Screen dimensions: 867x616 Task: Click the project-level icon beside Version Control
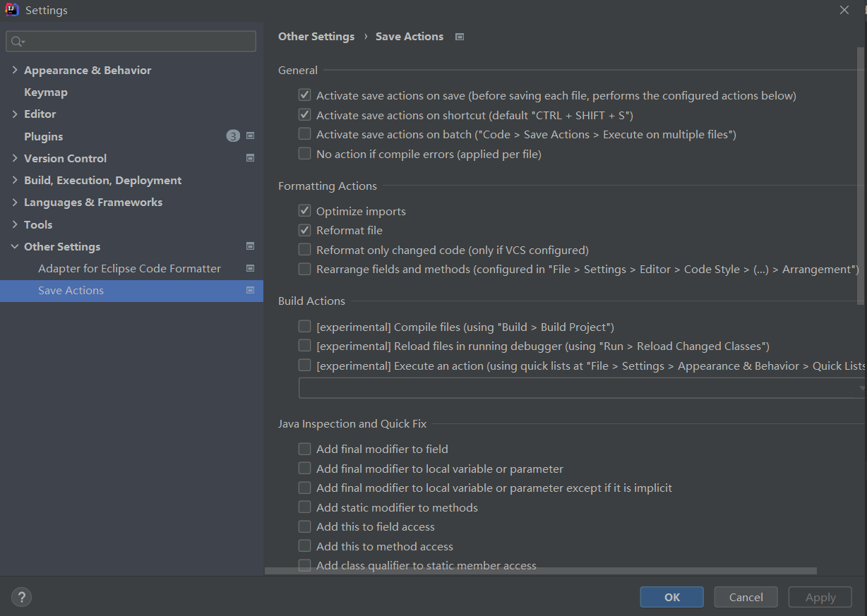click(250, 158)
